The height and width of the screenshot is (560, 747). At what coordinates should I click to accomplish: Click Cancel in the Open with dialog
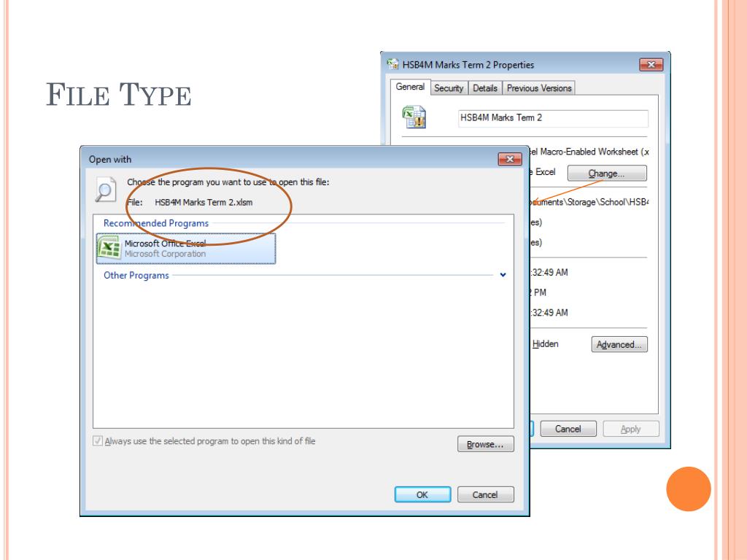485,495
